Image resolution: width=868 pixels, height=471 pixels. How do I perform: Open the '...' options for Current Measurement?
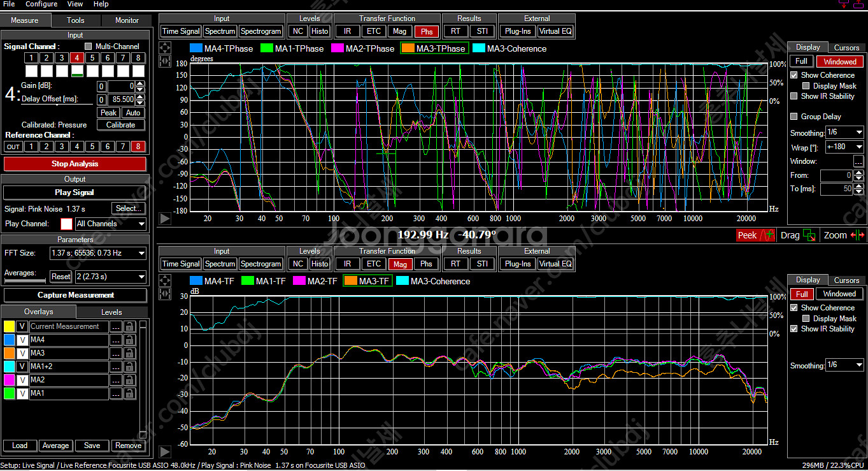point(116,326)
